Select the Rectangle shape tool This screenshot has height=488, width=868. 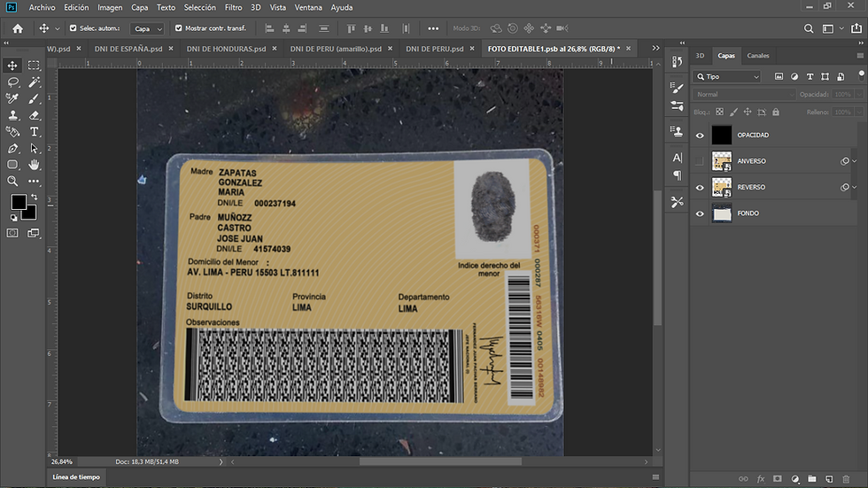click(12, 165)
